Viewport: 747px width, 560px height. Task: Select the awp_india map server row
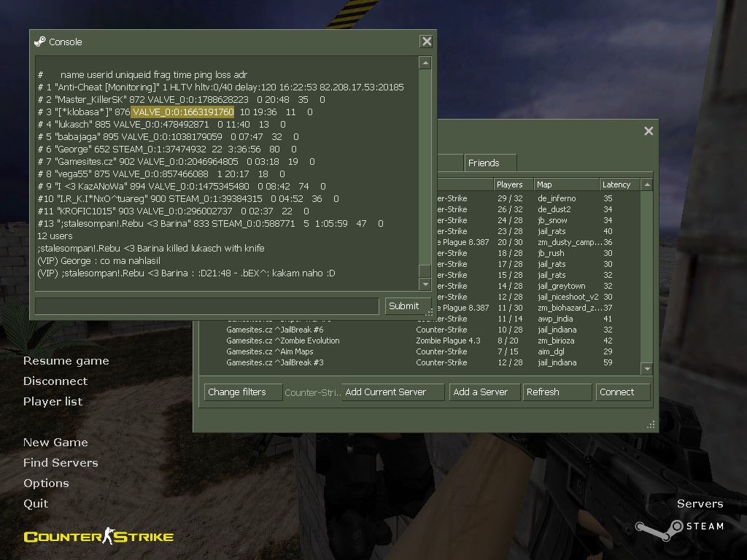tap(539, 319)
